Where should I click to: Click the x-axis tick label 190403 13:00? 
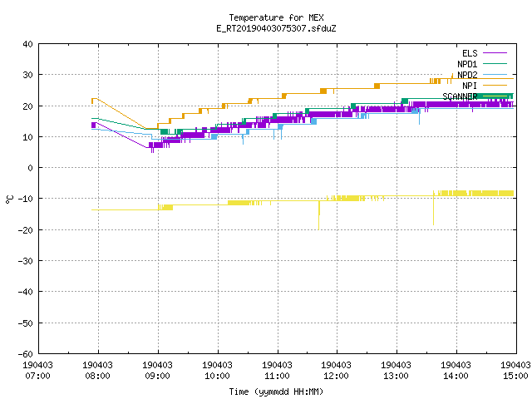pos(396,371)
